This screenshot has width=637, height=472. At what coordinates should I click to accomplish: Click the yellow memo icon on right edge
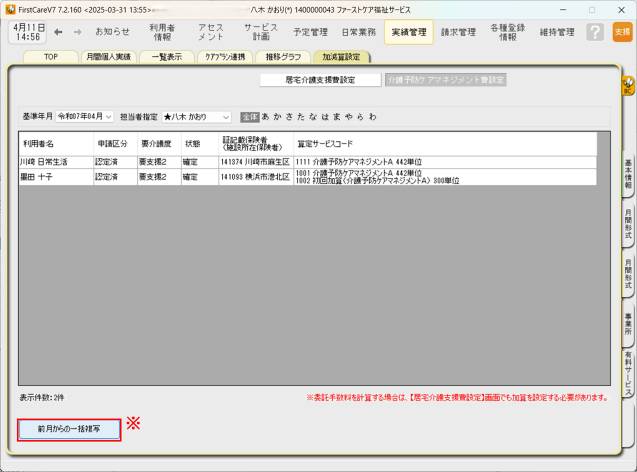point(628,86)
